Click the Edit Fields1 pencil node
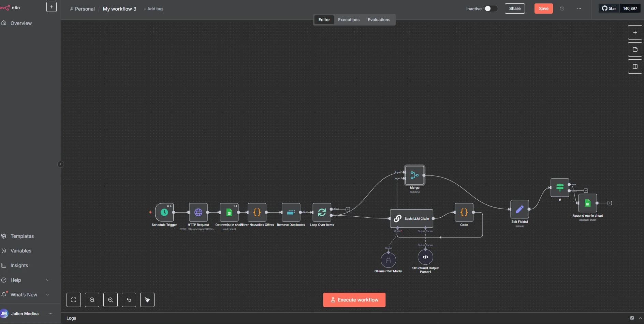This screenshot has height=324, width=644. [519, 209]
